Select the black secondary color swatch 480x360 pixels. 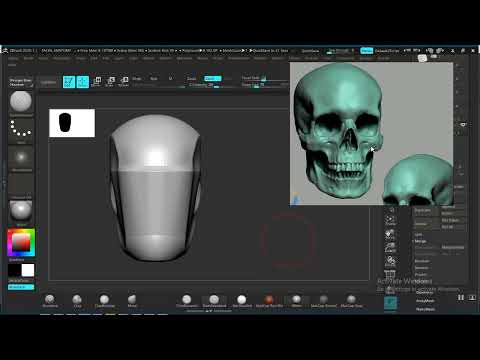click(14, 270)
